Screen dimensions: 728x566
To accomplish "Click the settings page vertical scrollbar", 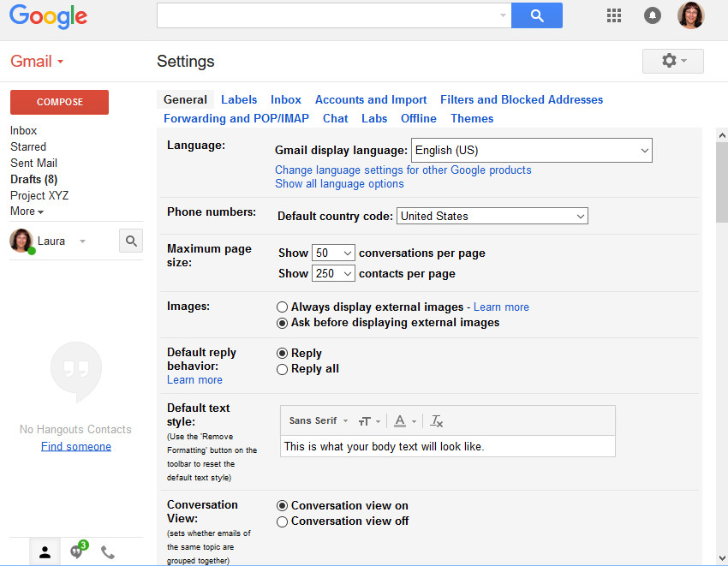I will tap(722, 183).
